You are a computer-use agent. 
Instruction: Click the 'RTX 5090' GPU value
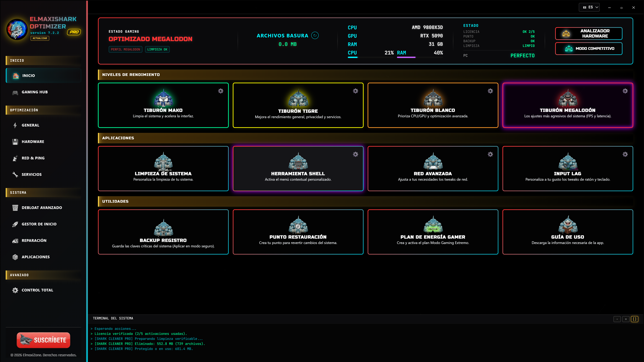click(x=432, y=36)
